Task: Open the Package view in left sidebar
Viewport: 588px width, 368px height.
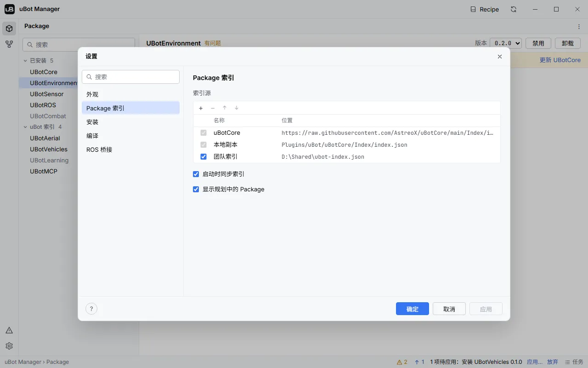Action: pos(9,29)
